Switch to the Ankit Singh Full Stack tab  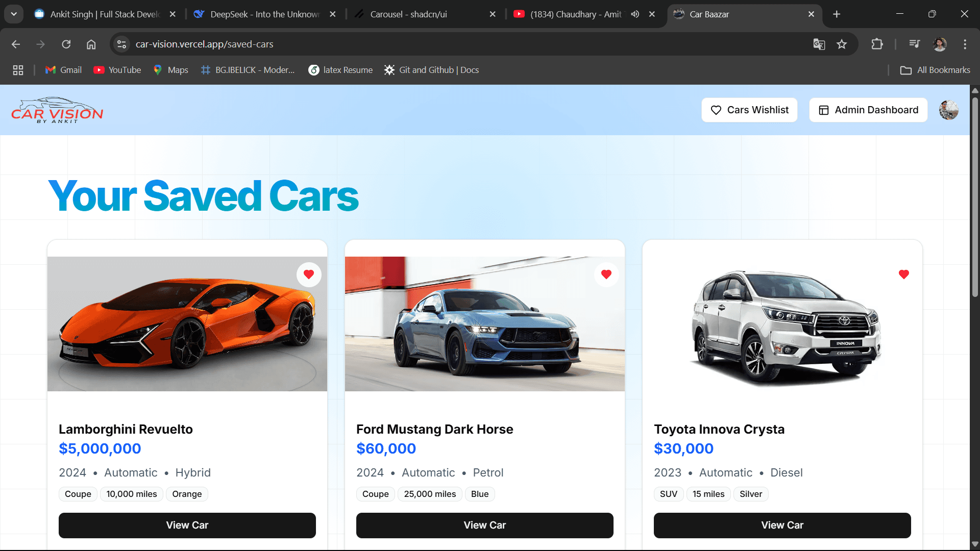[105, 14]
